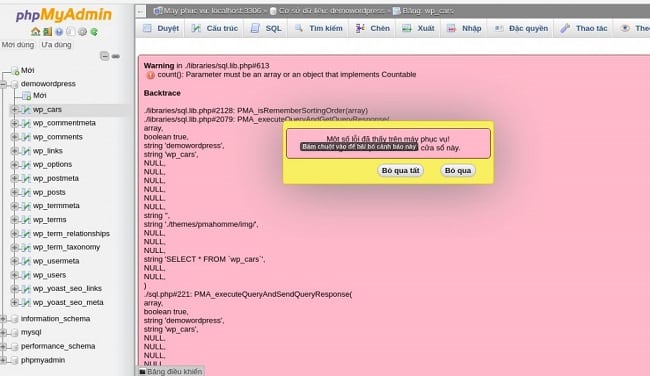
Task: Select wp_usermeta in the tree
Action: [x=56, y=261]
